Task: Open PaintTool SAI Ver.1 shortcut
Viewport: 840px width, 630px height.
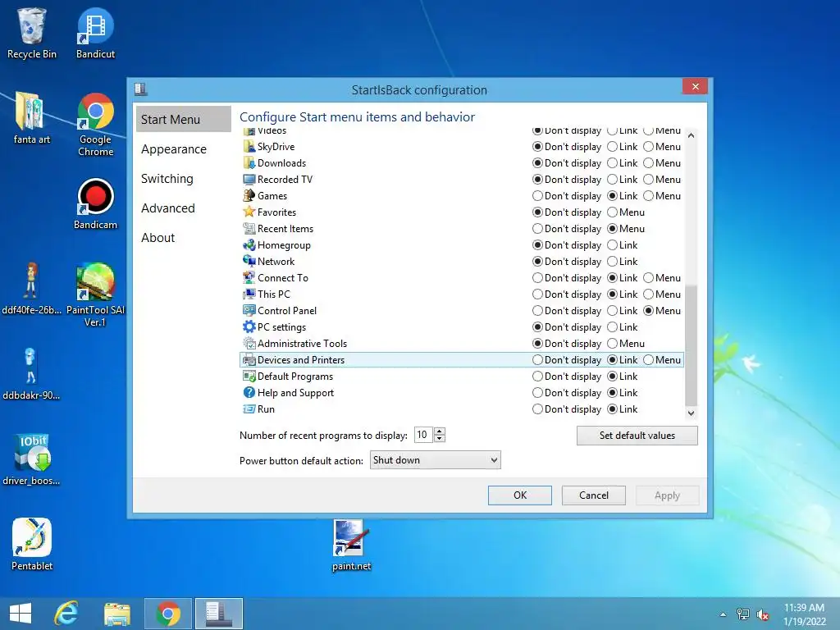Action: pyautogui.click(x=95, y=294)
